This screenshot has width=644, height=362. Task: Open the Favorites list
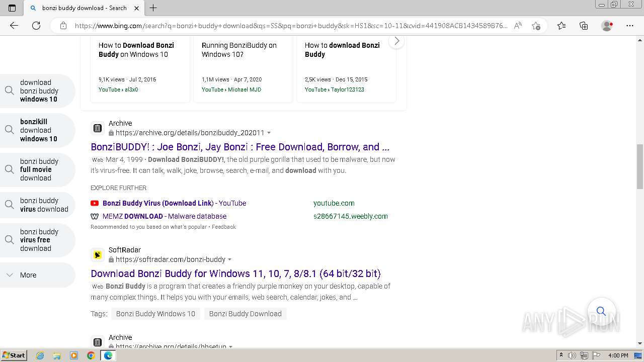click(x=561, y=26)
